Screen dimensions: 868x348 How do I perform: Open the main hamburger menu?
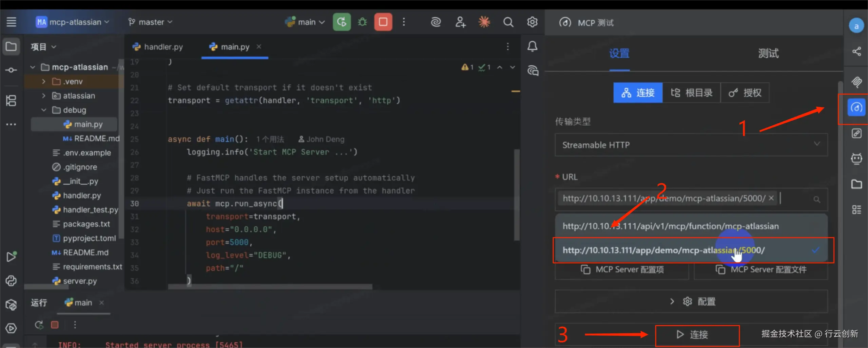12,22
